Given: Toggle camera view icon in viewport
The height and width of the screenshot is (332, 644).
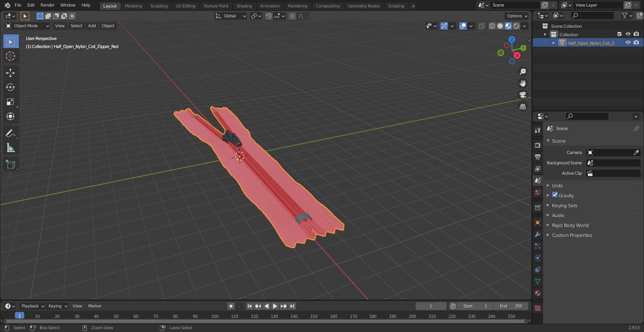Looking at the screenshot, I should click(522, 95).
